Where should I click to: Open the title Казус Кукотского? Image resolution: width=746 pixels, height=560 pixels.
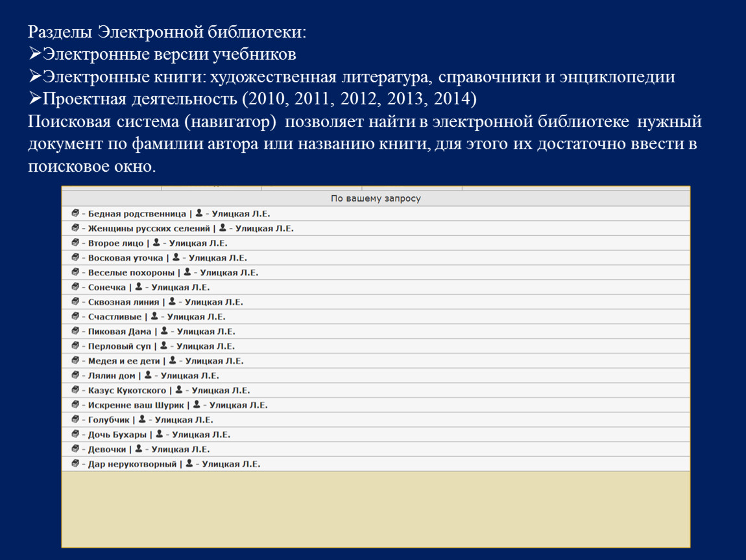click(x=128, y=390)
